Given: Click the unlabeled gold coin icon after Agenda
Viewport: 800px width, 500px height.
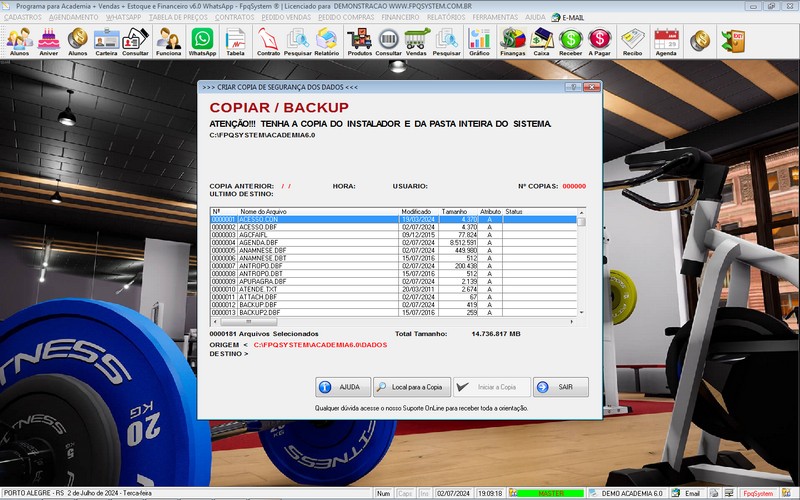Looking at the screenshot, I should pos(700,41).
